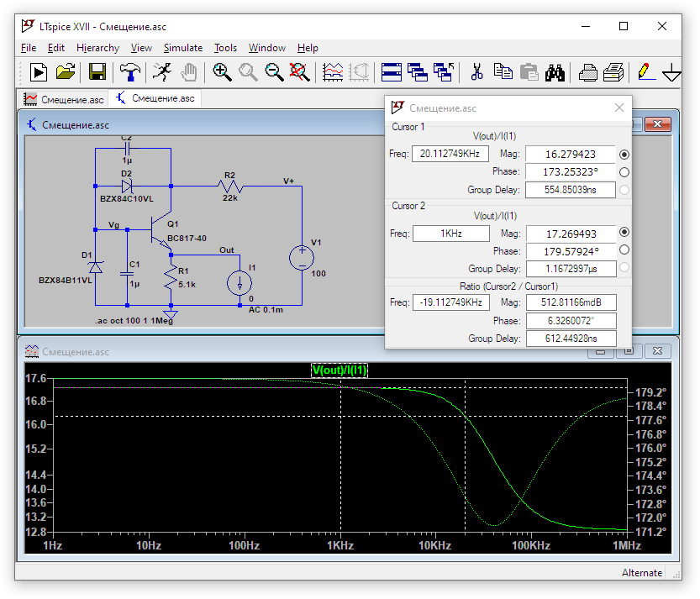700x599 pixels.
Task: Click the Tile Windows toolbar icon
Action: tap(391, 72)
